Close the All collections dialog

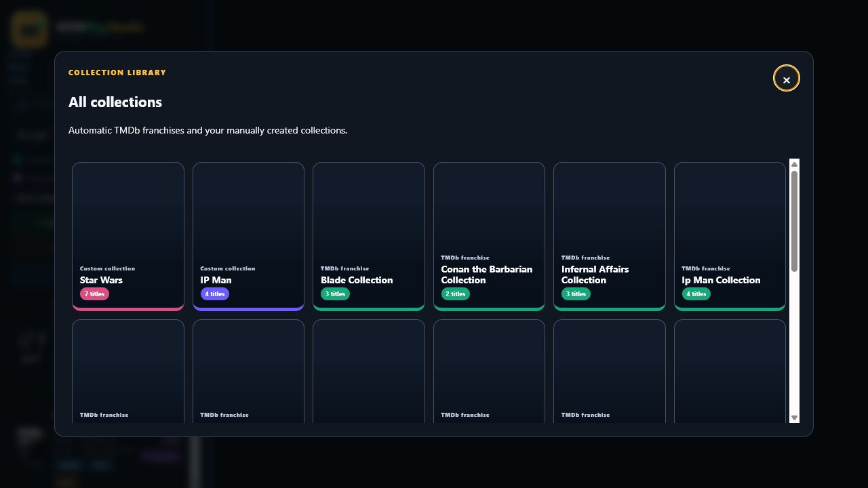pos(787,79)
